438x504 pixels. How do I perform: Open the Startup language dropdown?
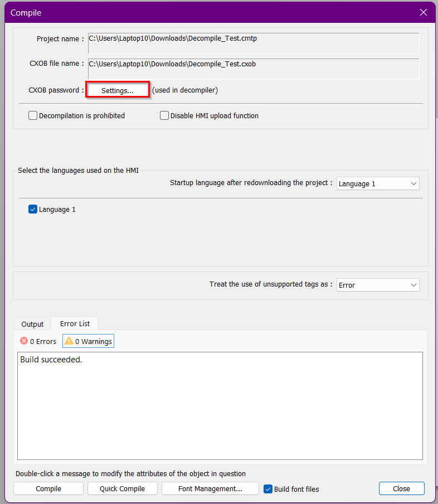[378, 183]
